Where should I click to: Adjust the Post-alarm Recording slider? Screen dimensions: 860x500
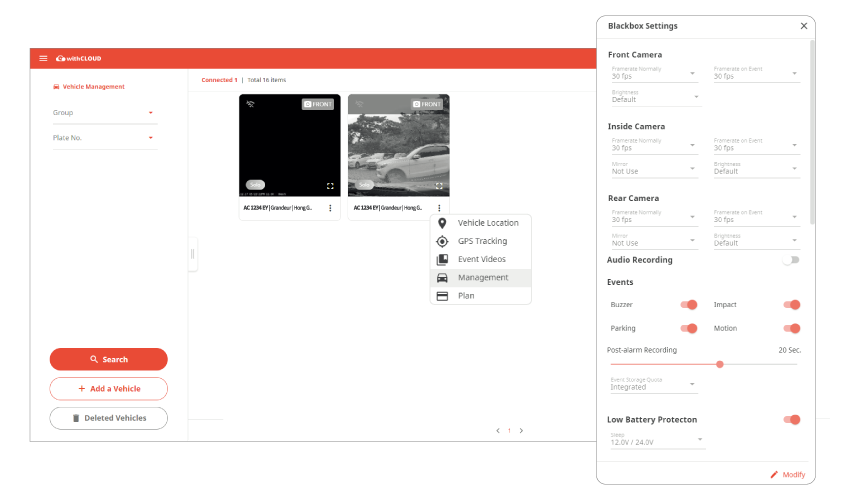[719, 364]
